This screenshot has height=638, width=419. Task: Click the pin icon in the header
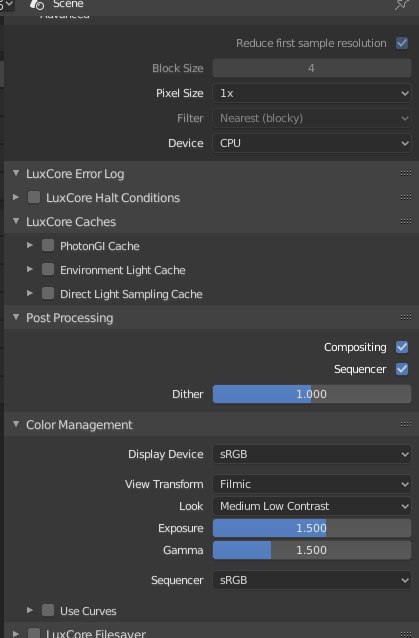pos(402,5)
